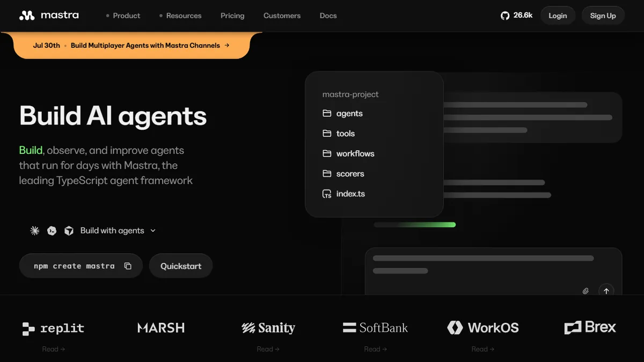This screenshot has width=644, height=362.
Task: Select the scorers folder label
Action: 350,174
